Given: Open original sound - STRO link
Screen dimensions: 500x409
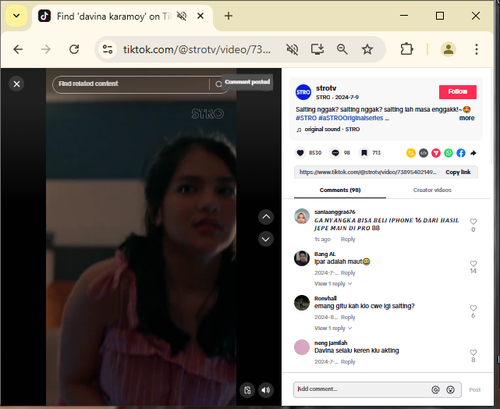Looking at the screenshot, I should (332, 129).
